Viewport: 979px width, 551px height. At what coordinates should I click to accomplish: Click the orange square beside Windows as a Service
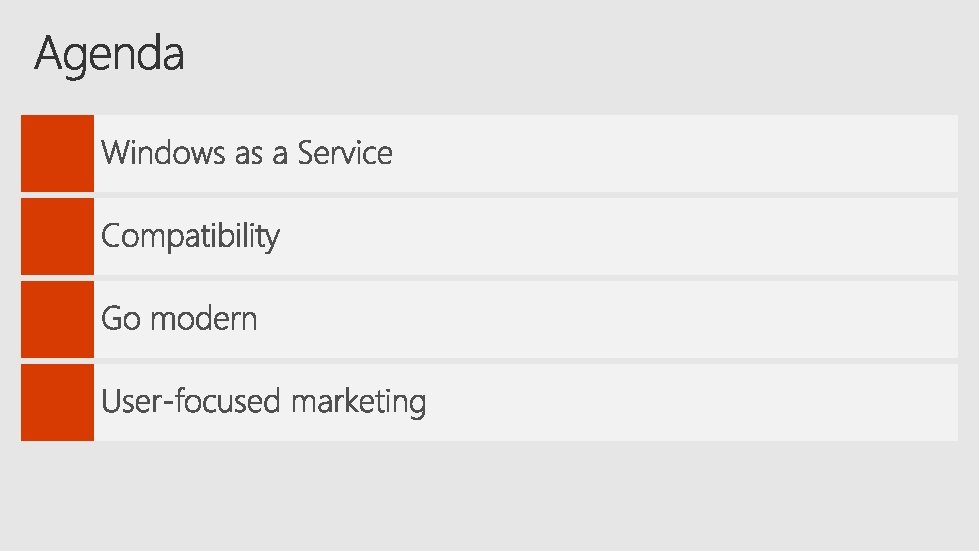57,153
